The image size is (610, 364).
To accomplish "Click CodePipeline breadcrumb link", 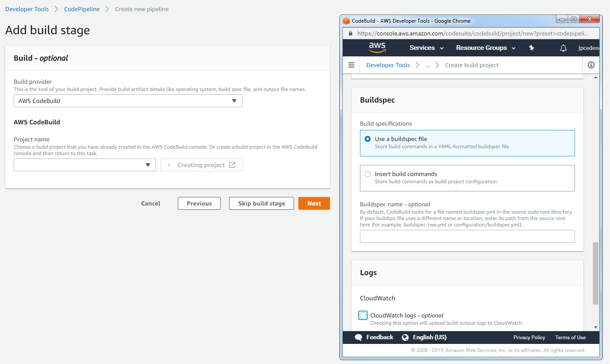I will click(82, 9).
